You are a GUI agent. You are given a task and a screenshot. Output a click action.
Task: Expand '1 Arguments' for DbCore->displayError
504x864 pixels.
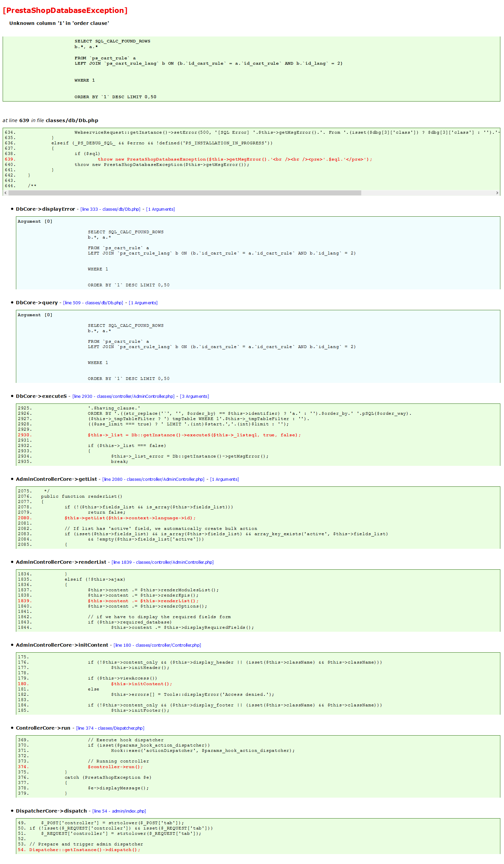[160, 209]
